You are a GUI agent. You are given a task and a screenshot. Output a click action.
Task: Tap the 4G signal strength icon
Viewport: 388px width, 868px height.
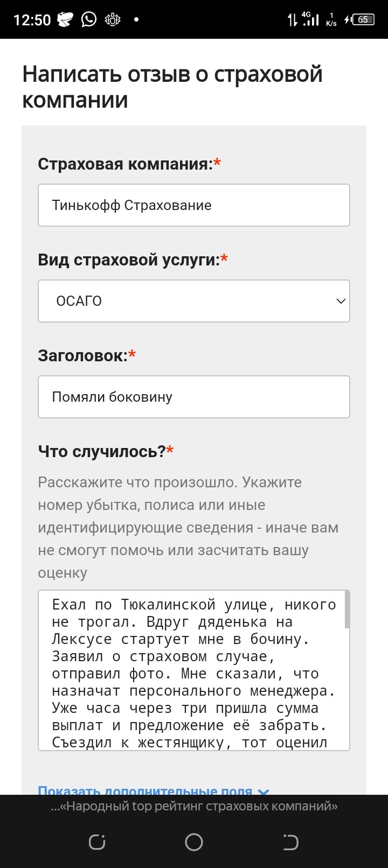[x=310, y=20]
